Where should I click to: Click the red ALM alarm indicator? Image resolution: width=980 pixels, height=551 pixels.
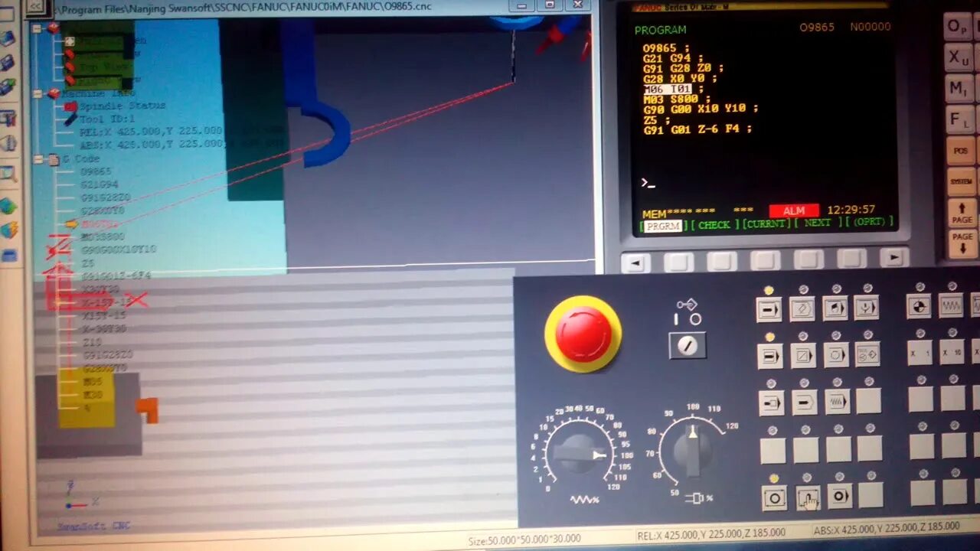[x=794, y=210]
